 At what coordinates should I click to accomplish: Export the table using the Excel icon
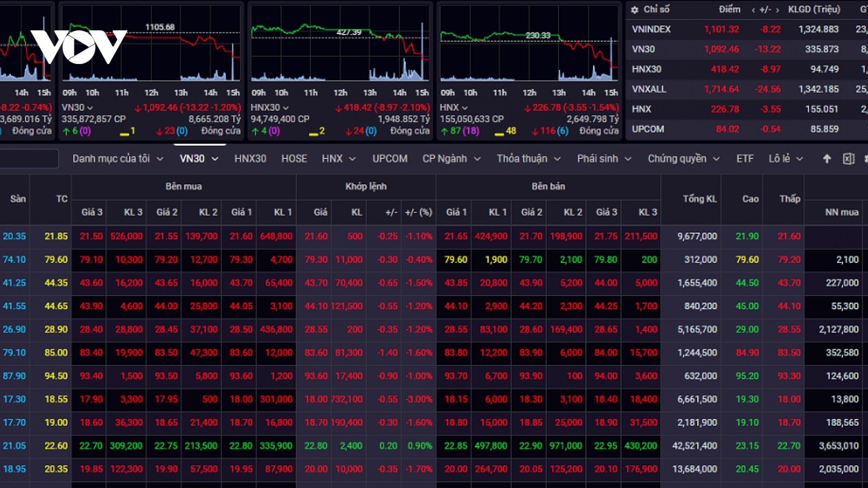click(x=848, y=158)
